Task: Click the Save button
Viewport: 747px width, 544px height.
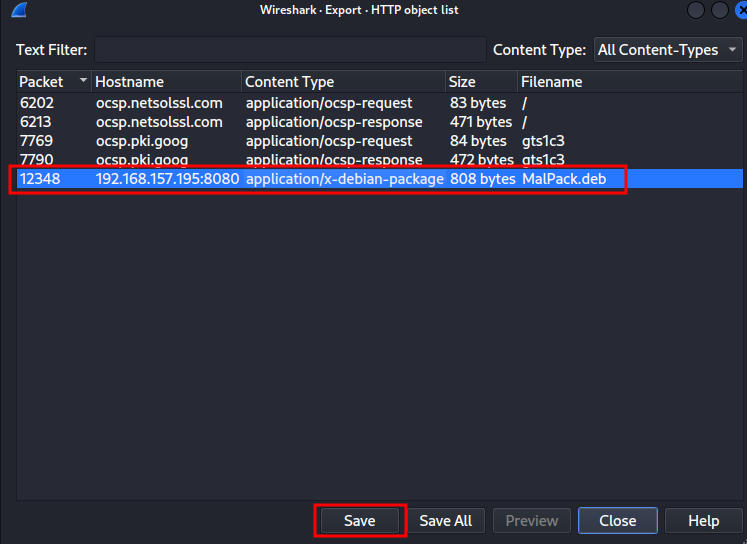Action: click(x=360, y=521)
